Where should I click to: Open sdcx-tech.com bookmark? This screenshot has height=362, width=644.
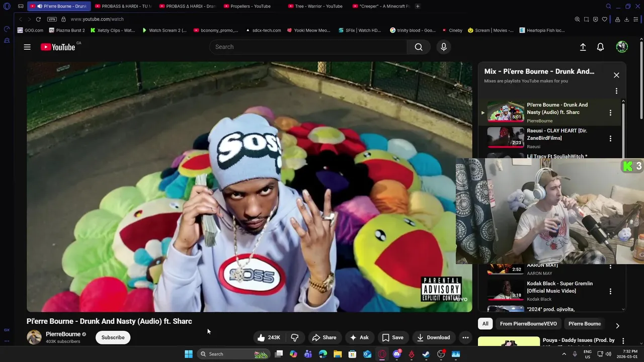click(x=263, y=30)
